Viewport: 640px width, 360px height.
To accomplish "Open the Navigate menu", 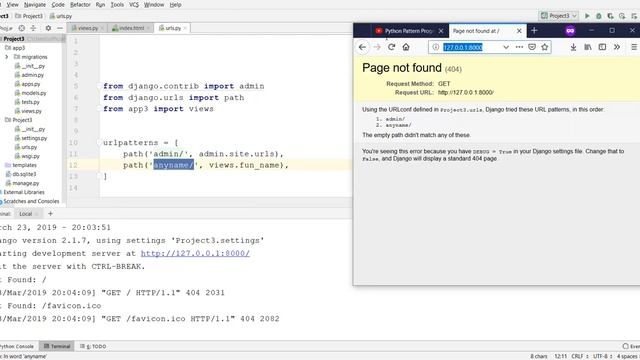I will [x=35, y=4].
